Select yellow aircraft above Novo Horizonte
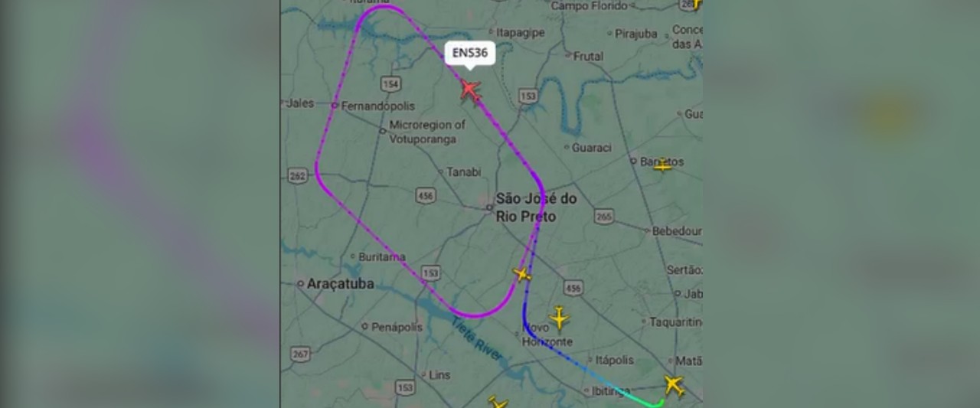Image resolution: width=980 pixels, height=408 pixels. [560, 317]
